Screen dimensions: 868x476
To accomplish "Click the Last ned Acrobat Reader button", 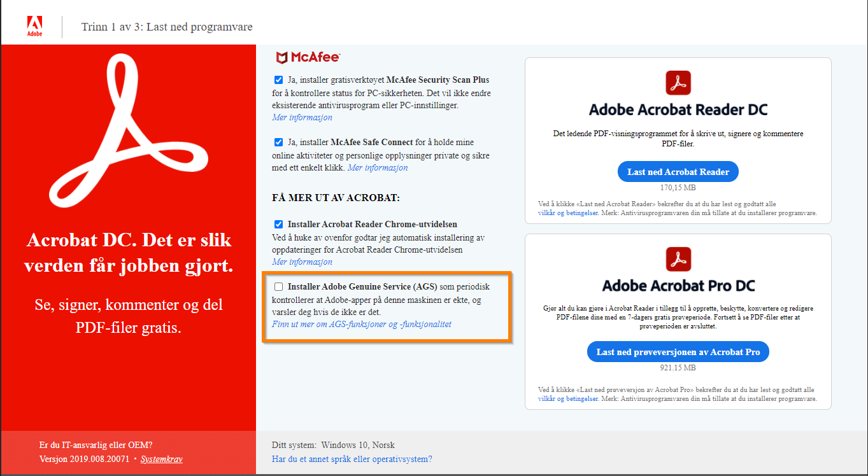I will click(678, 171).
